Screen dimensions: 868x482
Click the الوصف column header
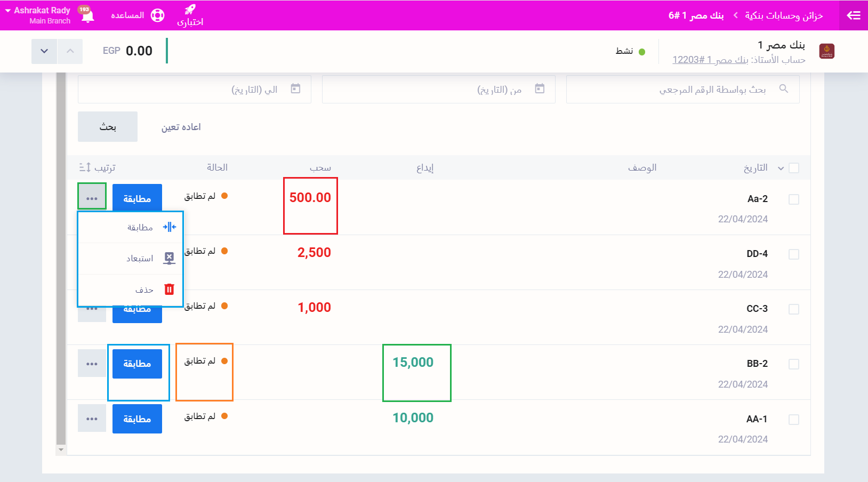[x=642, y=168]
